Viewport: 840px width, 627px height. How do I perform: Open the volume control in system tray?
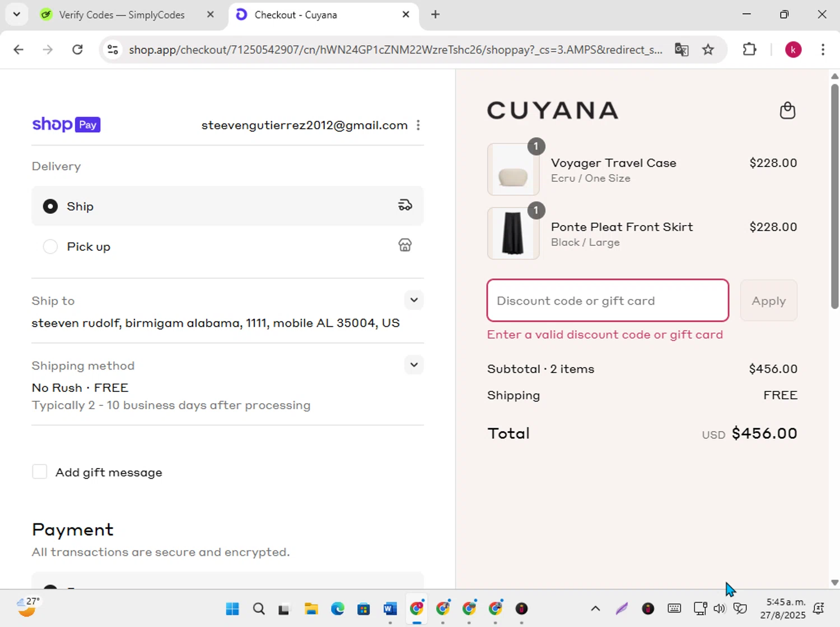(720, 609)
